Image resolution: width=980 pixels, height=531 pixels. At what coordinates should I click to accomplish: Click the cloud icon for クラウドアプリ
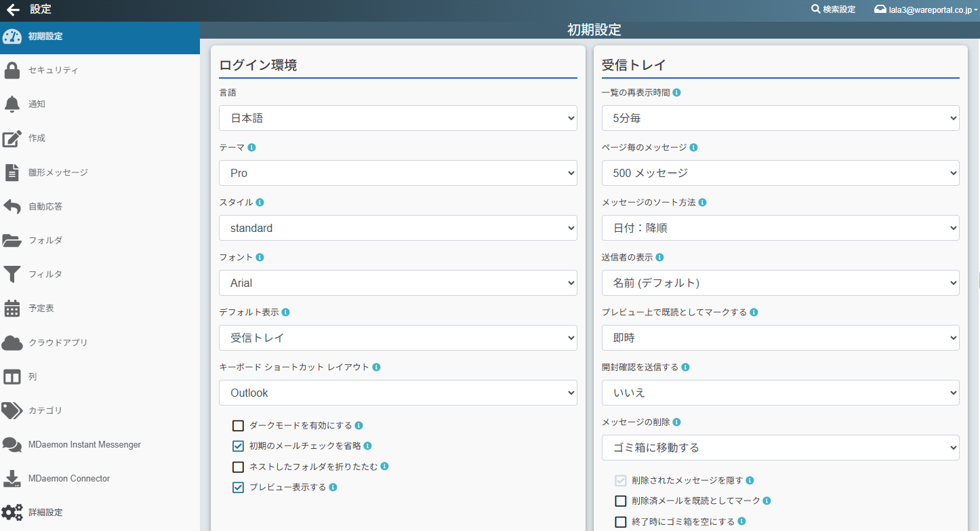coord(12,342)
